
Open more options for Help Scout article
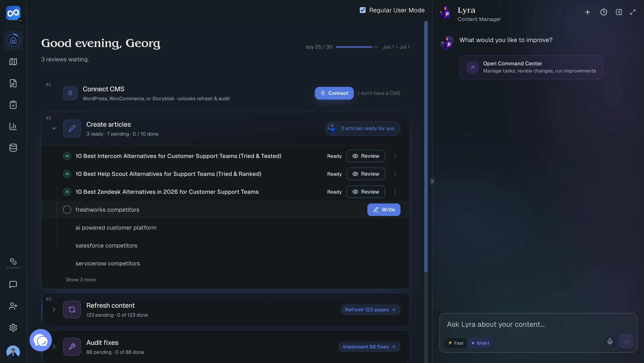pos(395,174)
